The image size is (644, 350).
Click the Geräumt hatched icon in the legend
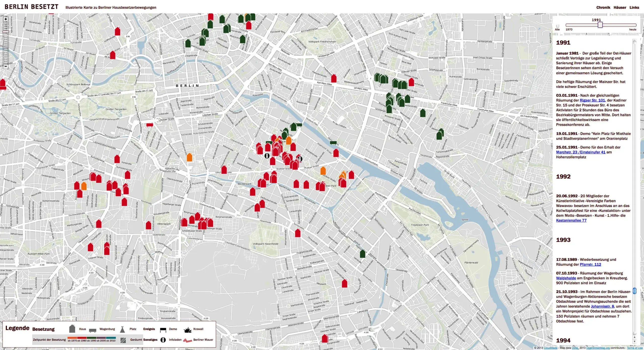click(123, 340)
